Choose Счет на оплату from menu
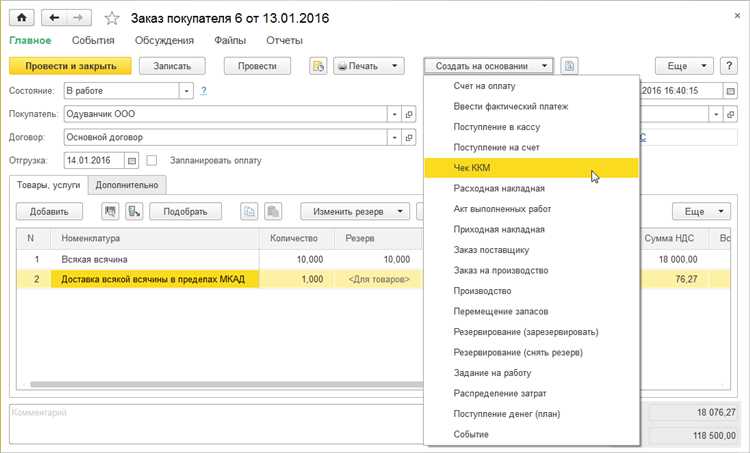Image resolution: width=750 pixels, height=453 pixels. click(531, 86)
